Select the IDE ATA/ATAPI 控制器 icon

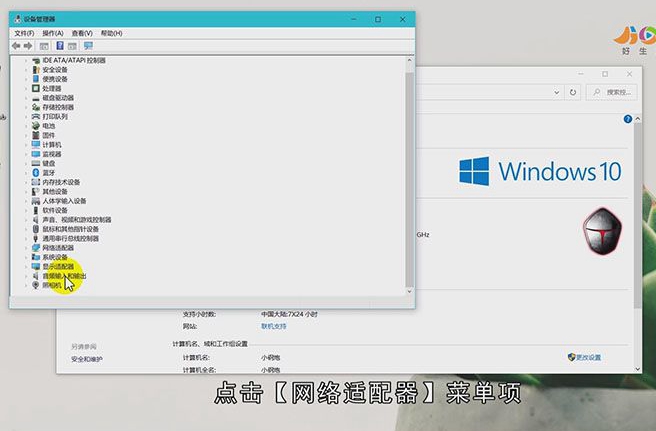(36, 60)
